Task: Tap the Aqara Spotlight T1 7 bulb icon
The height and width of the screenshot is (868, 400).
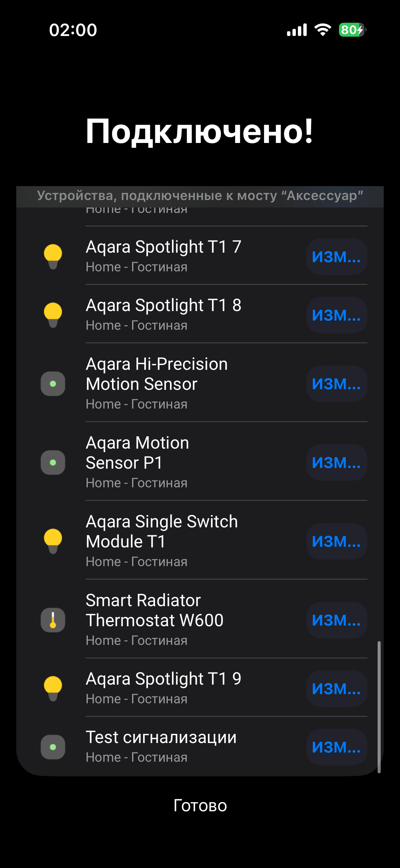Action: [x=53, y=256]
